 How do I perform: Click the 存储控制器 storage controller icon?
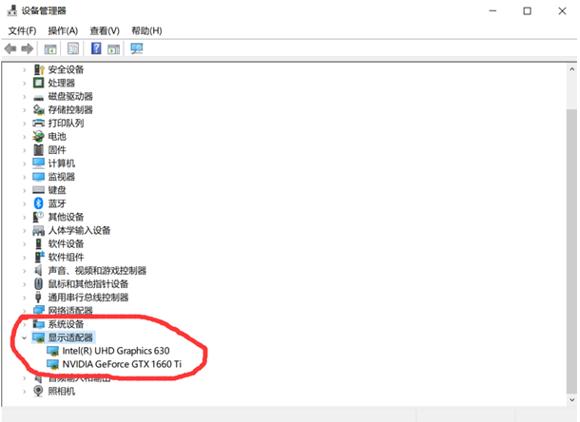coord(38,110)
